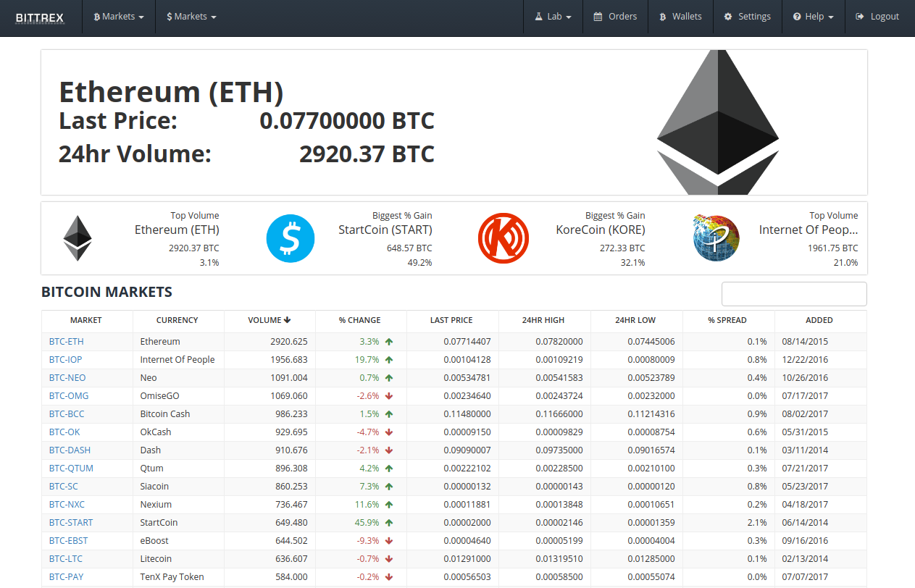915x588 pixels.
Task: Open the BTC-NXC market link
Action: [x=67, y=505]
